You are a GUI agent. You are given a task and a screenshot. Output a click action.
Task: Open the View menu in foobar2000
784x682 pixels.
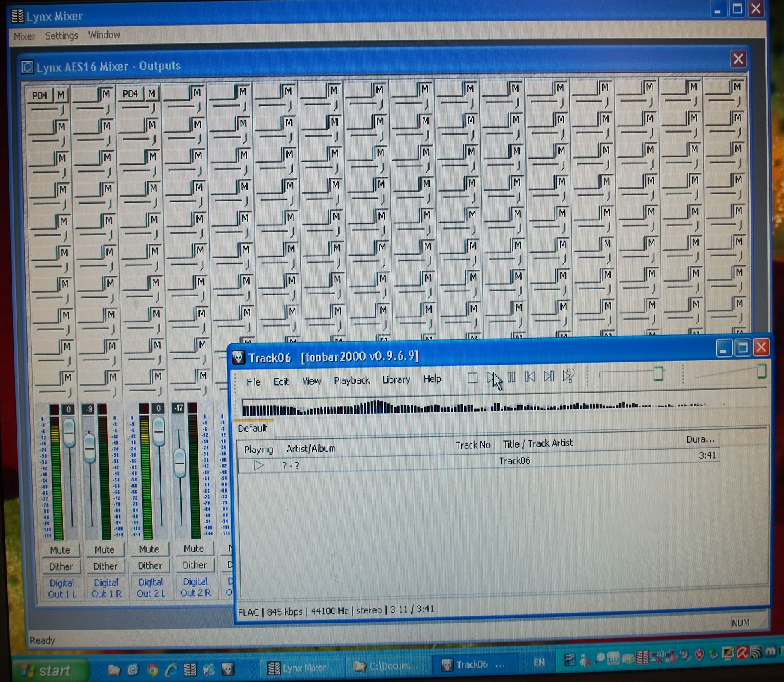(x=312, y=381)
